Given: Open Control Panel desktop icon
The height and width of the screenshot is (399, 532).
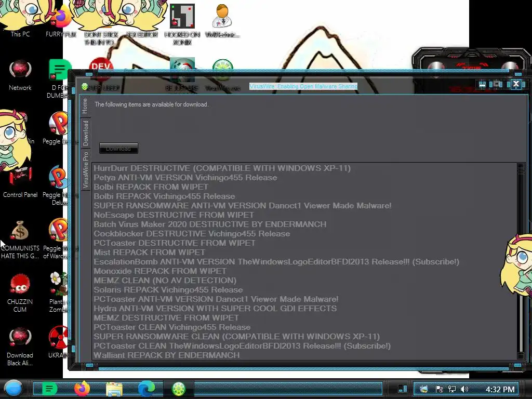Looking at the screenshot, I should point(20,182).
